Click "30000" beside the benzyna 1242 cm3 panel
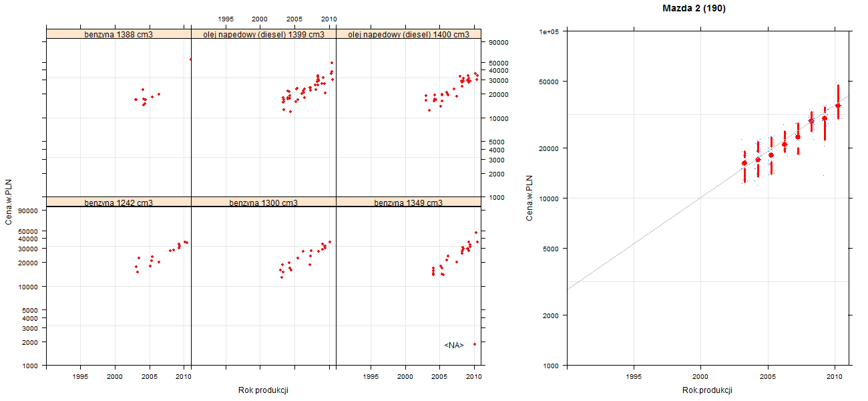 [x=29, y=249]
